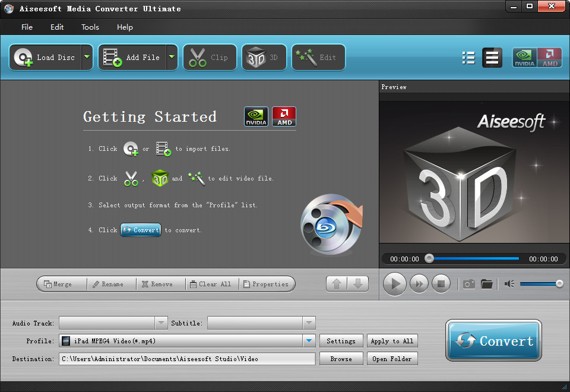Click the start time 00:00:00 label
Screen dimensions: 570x392
(404, 259)
